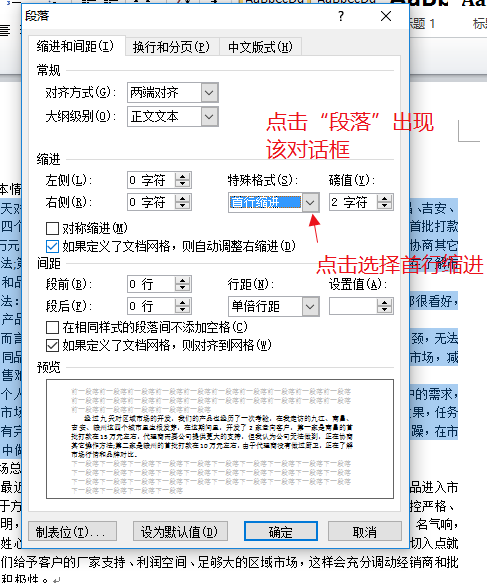Click 设为默认值 button

180,531
